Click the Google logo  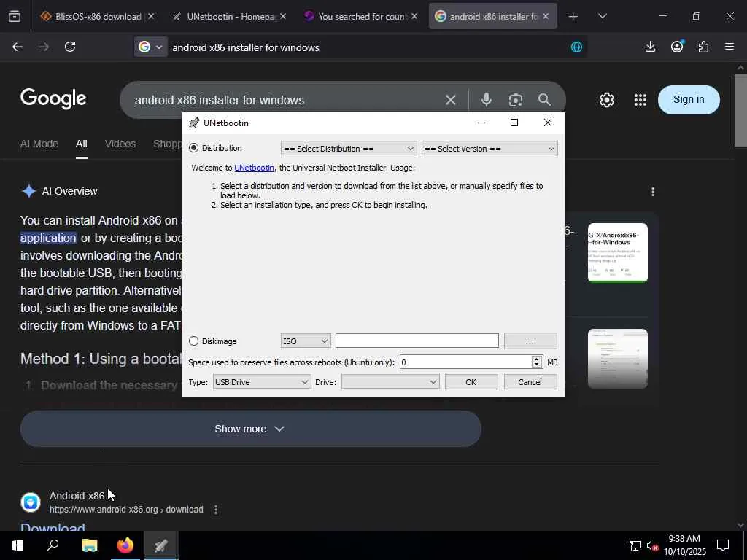53,98
